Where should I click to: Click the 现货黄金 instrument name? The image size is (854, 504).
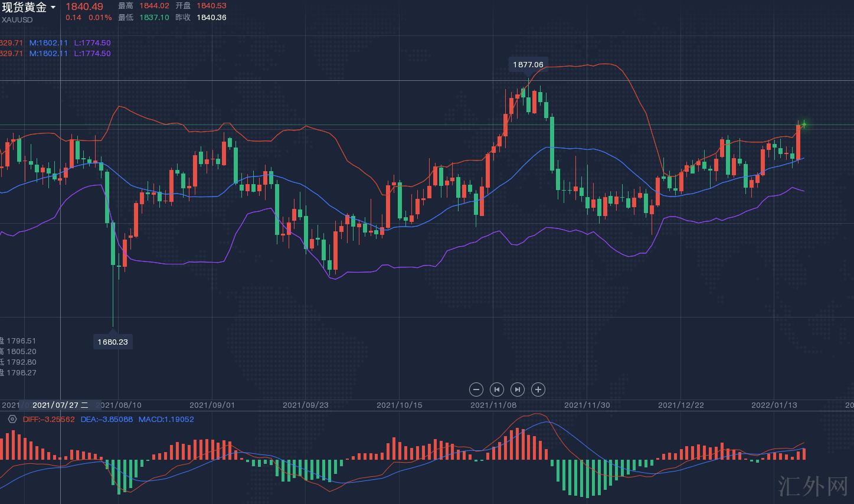pos(24,8)
